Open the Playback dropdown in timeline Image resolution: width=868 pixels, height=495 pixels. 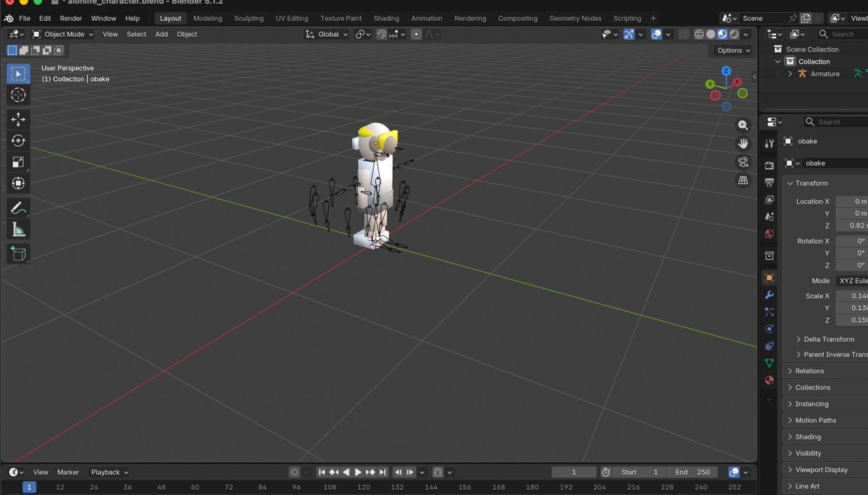(110, 472)
